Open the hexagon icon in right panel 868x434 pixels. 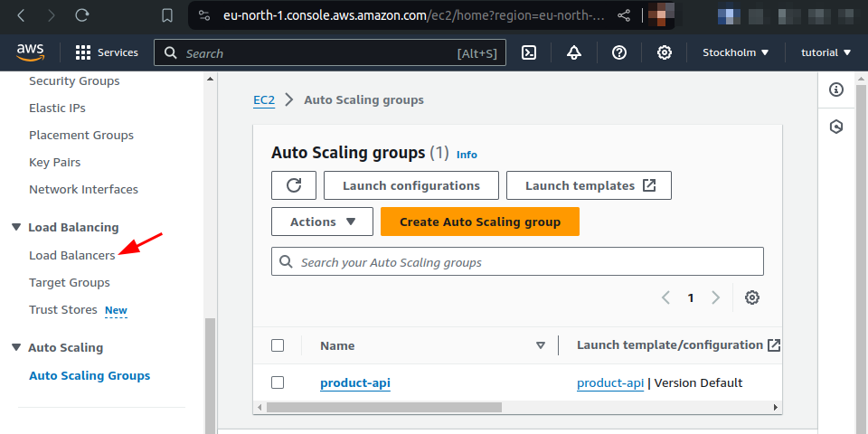pos(836,127)
